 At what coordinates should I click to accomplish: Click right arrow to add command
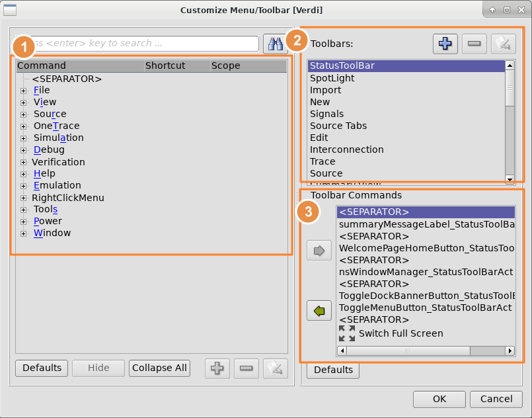pyautogui.click(x=319, y=251)
